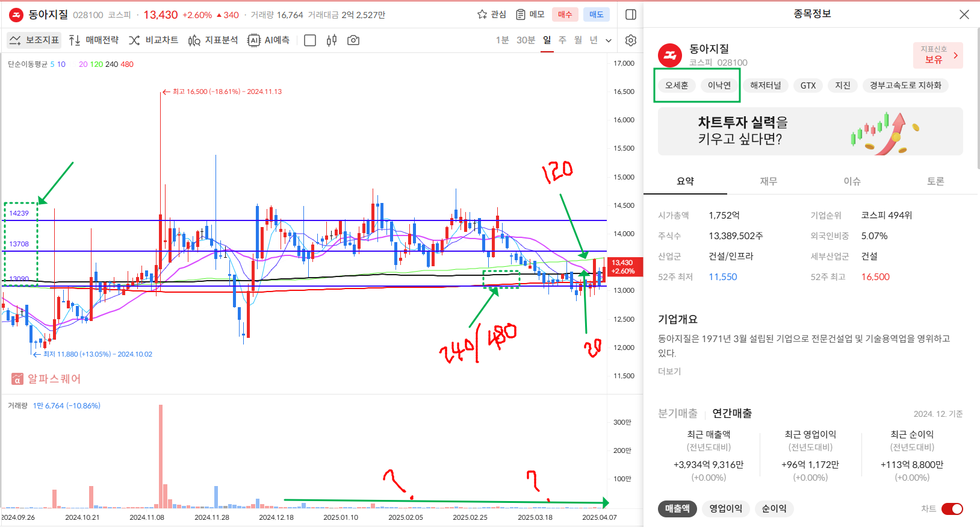The image size is (980, 527).
Task: Click the 52주 최저 11,550 value
Action: (722, 277)
